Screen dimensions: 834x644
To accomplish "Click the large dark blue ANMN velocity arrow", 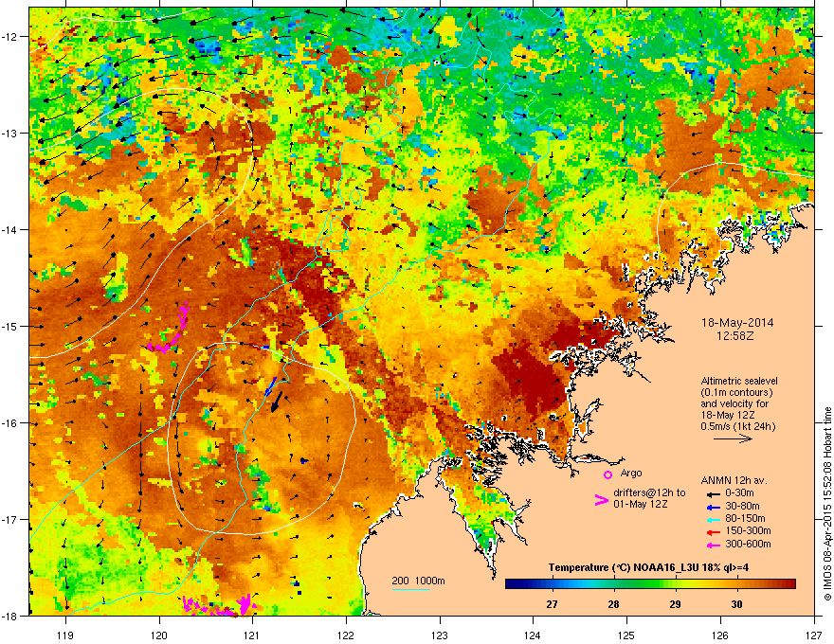I will [277, 402].
